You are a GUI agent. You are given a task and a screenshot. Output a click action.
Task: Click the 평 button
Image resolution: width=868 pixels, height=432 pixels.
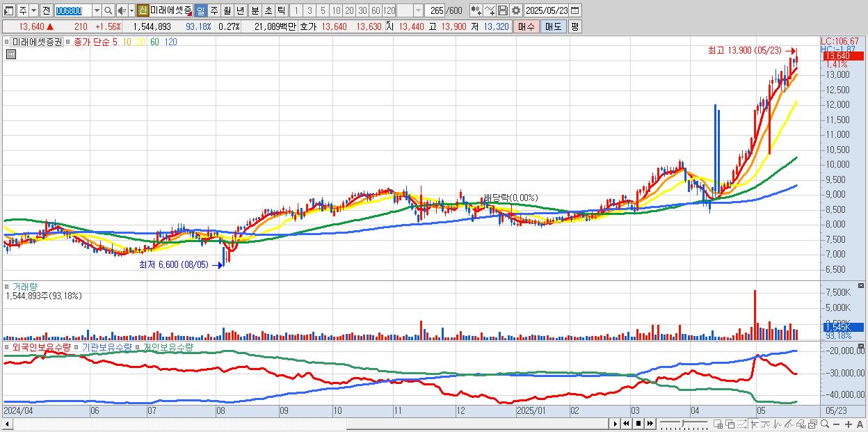coord(574,26)
